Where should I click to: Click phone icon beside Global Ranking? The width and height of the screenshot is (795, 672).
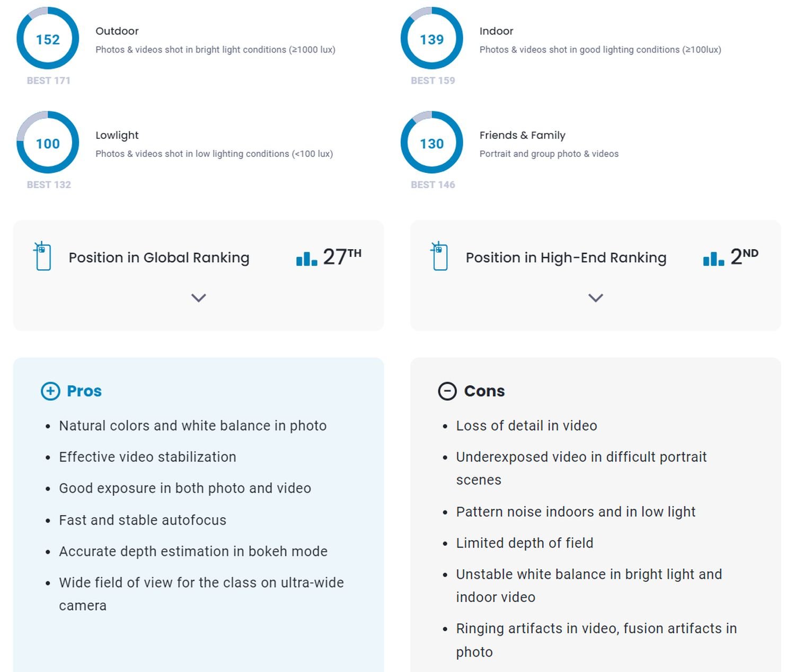tap(42, 257)
